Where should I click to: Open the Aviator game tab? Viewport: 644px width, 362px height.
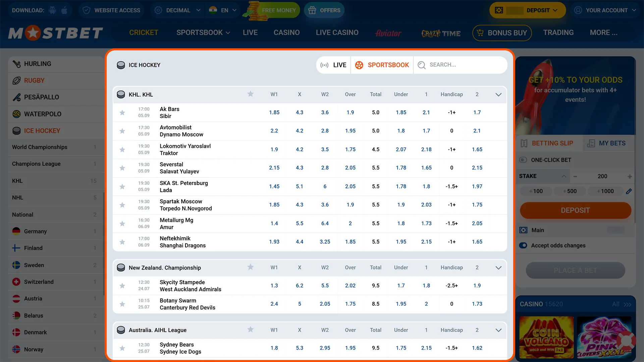tap(388, 33)
